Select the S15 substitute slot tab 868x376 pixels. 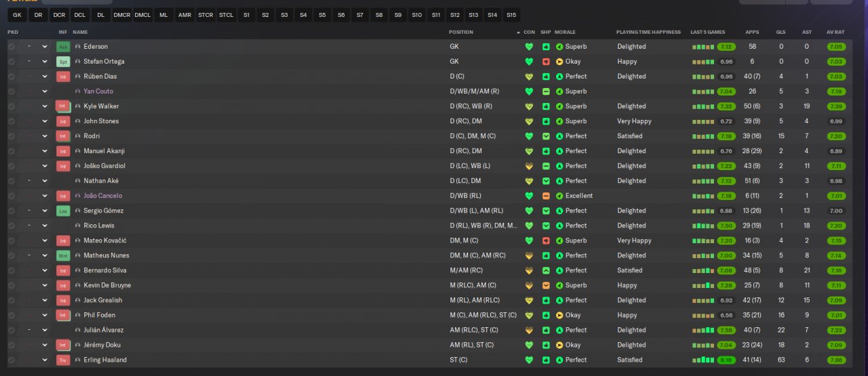[x=511, y=14]
